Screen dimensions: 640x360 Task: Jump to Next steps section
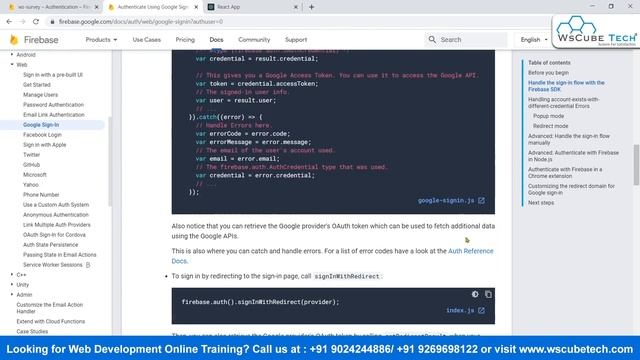pos(541,202)
